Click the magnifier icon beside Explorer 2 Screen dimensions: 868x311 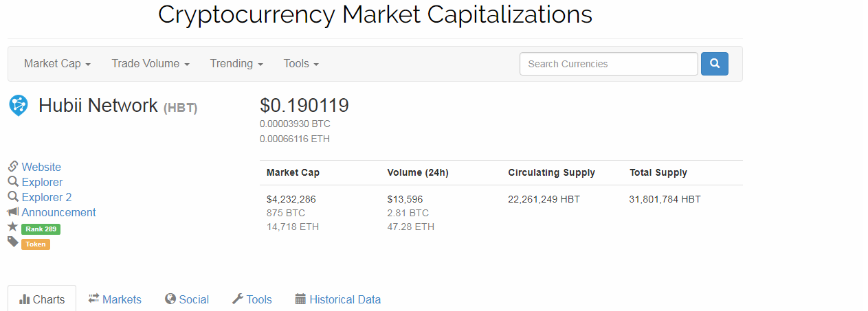(13, 197)
